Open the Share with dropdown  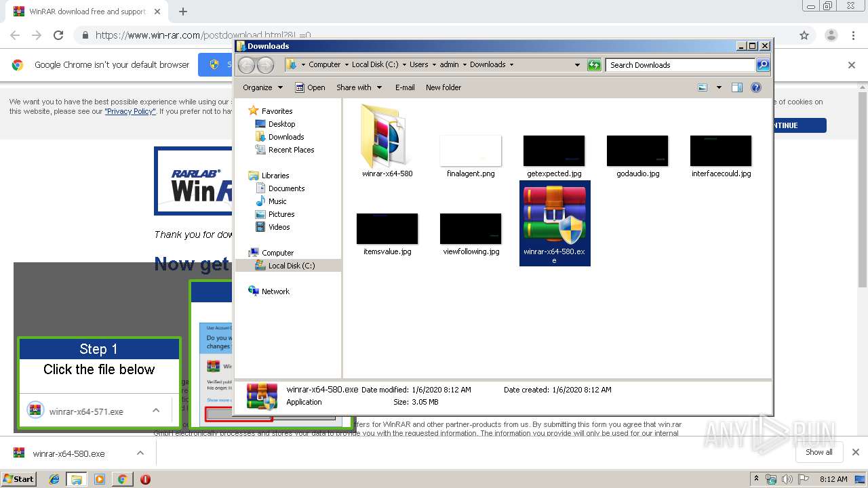point(359,87)
